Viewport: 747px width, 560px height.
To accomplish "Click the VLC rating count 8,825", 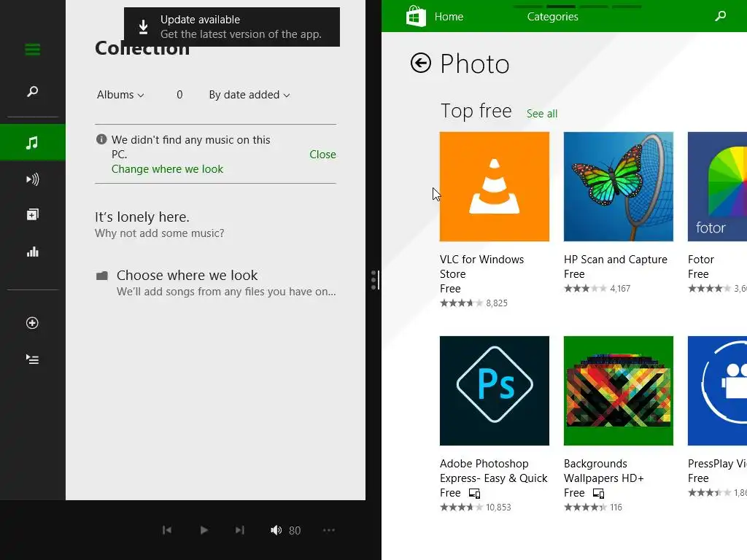I will (x=496, y=303).
